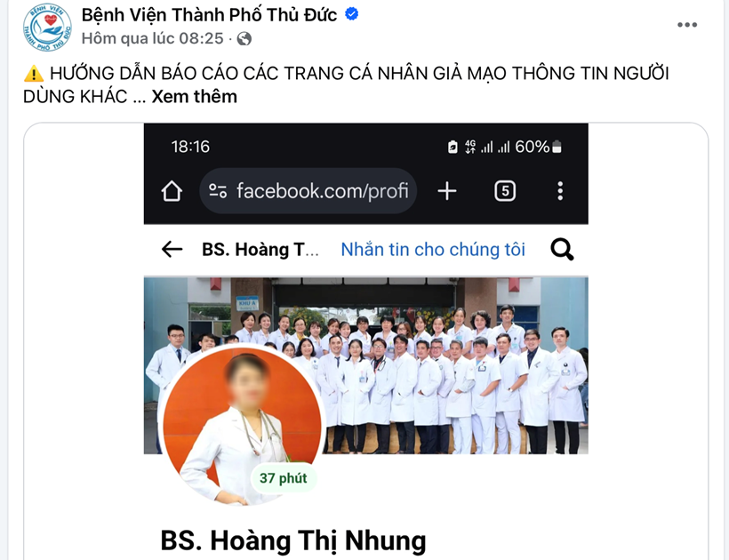The width and height of the screenshot is (729, 560).
Task: Open the Bệnh Viện Thành Phố Thủ Đức page name
Action: pyautogui.click(x=209, y=15)
